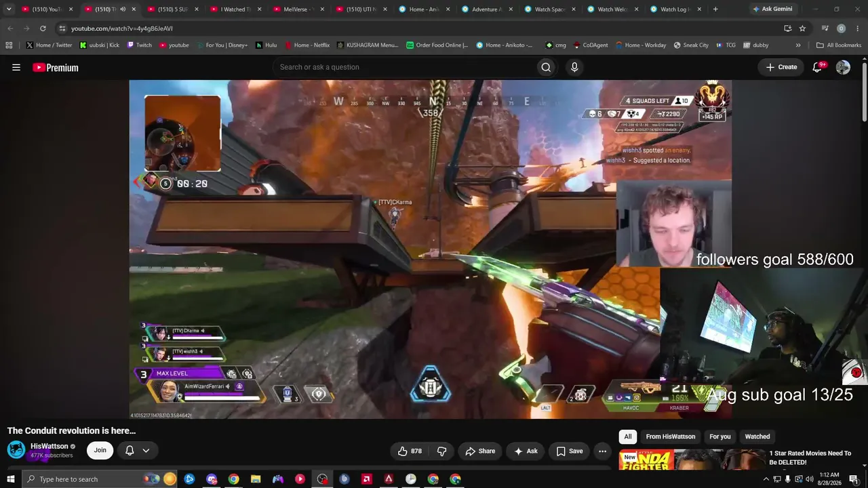Click the Join membership button
Image resolution: width=868 pixels, height=488 pixels.
100,450
